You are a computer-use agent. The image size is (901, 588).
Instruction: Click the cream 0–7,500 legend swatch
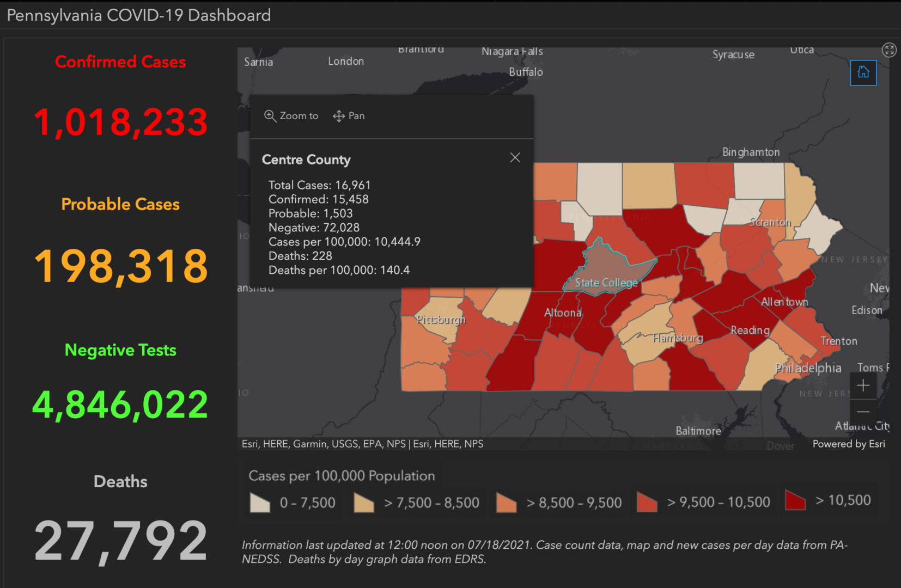coord(260,503)
